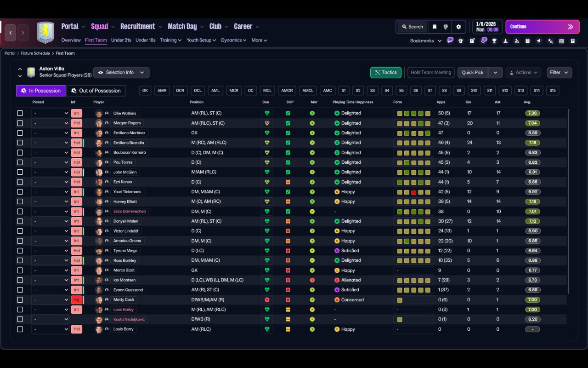
Task: Open the Actions dropdown
Action: tap(523, 73)
